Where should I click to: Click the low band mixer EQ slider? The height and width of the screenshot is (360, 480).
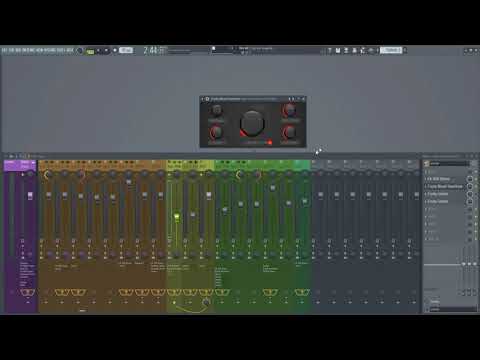pos(463,264)
